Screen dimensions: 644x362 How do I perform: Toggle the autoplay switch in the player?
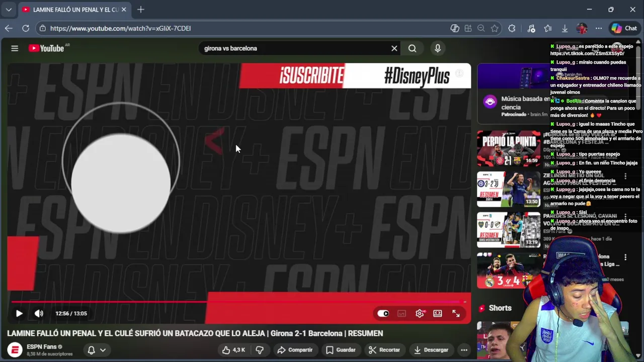383,313
